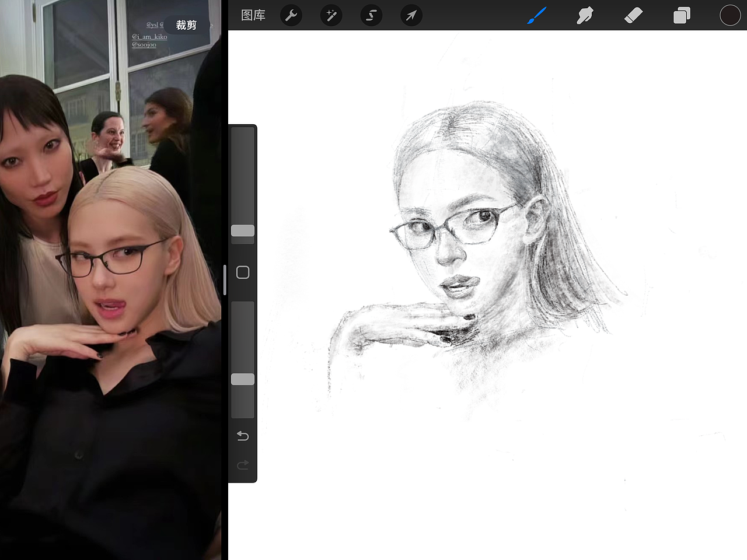Open the active color in the corner
The height and width of the screenshot is (560, 747).
point(730,15)
